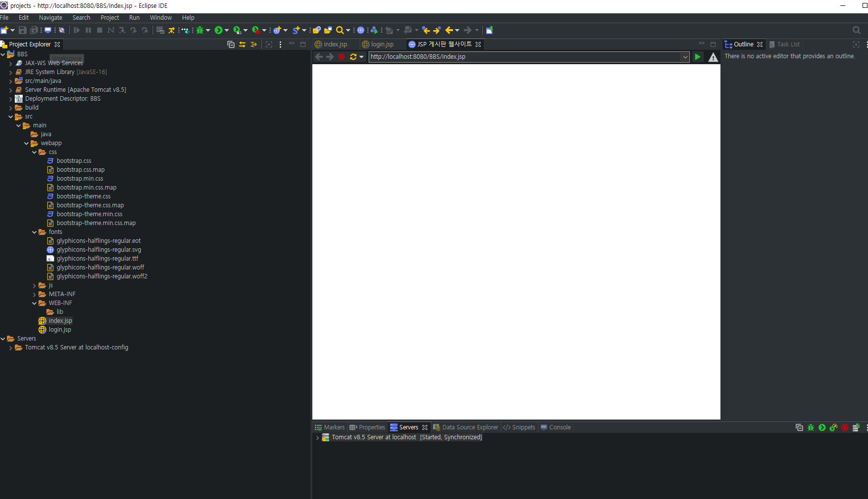Viewport: 868px width, 499px height.
Task: Click browser Back arrow in internal web browser
Action: coord(319,57)
